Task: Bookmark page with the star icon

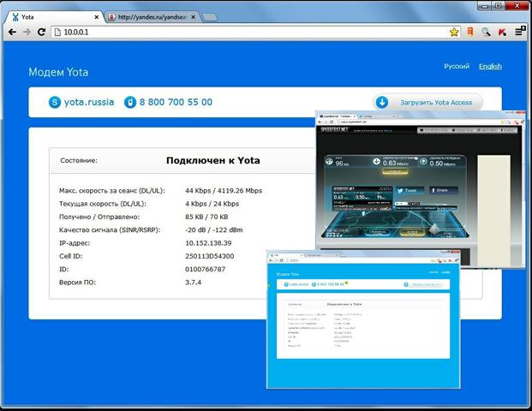Action: pyautogui.click(x=454, y=33)
